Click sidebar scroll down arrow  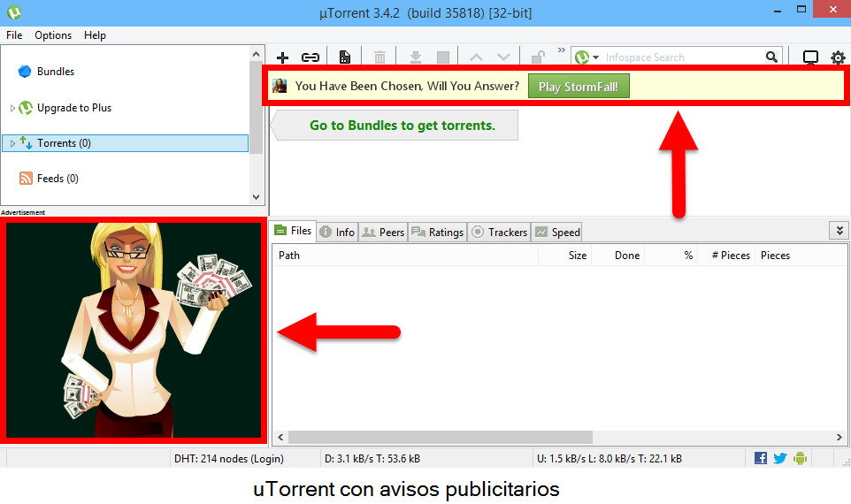coord(257,197)
